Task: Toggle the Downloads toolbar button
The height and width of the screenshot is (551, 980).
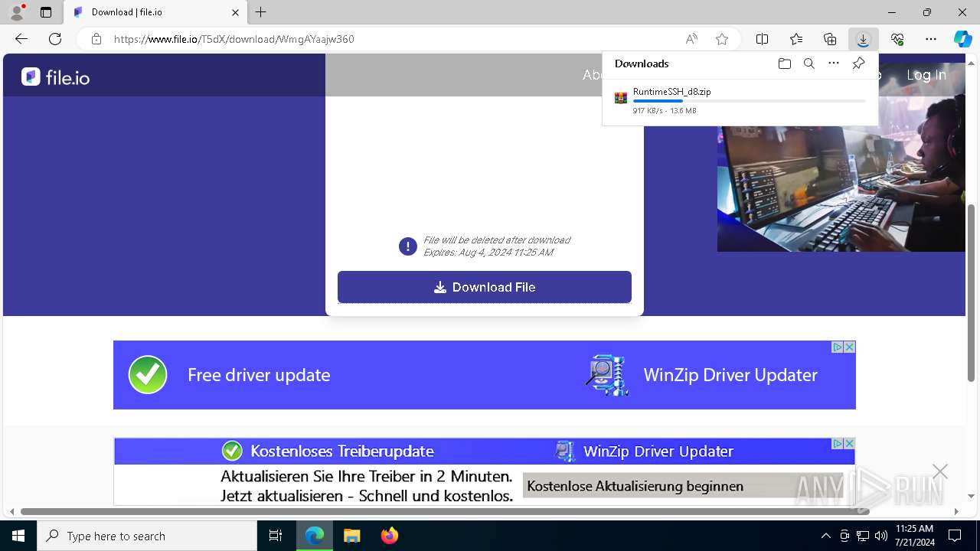Action: pyautogui.click(x=864, y=39)
